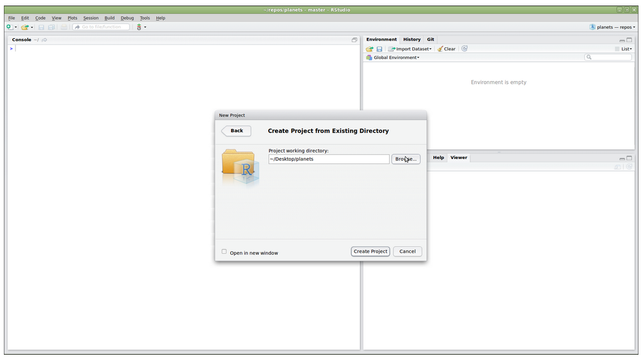Switch to the Git tab

pos(430,39)
